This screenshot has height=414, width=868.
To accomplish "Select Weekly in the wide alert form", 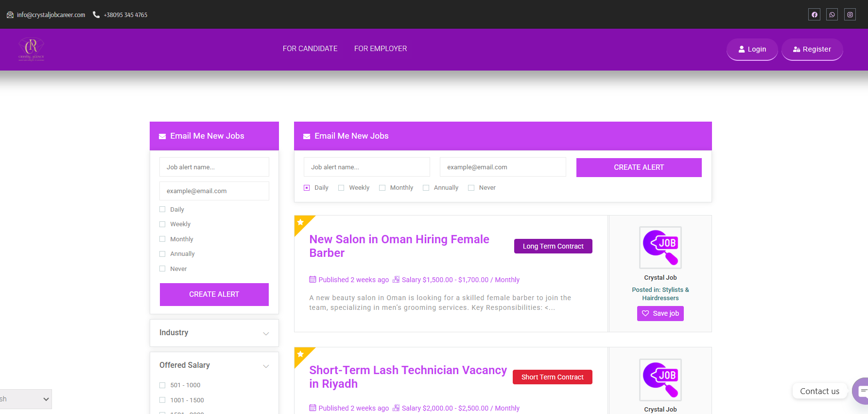I will 341,188.
